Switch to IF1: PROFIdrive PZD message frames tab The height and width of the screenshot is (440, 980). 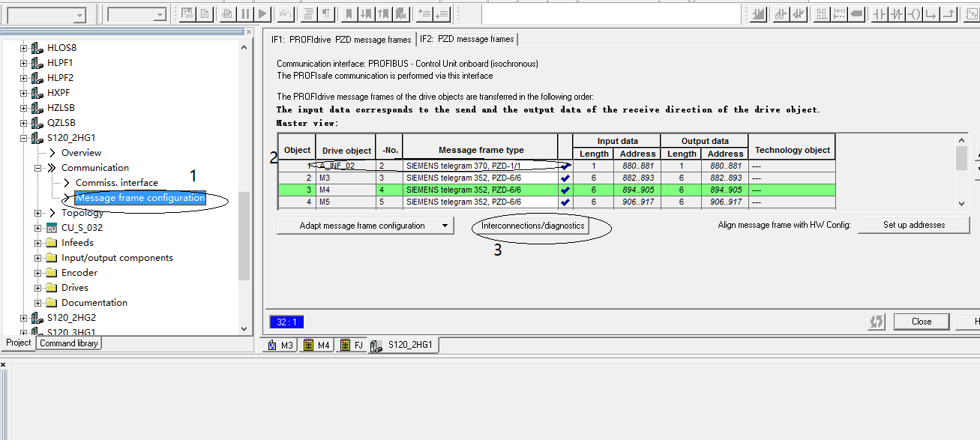(x=341, y=39)
